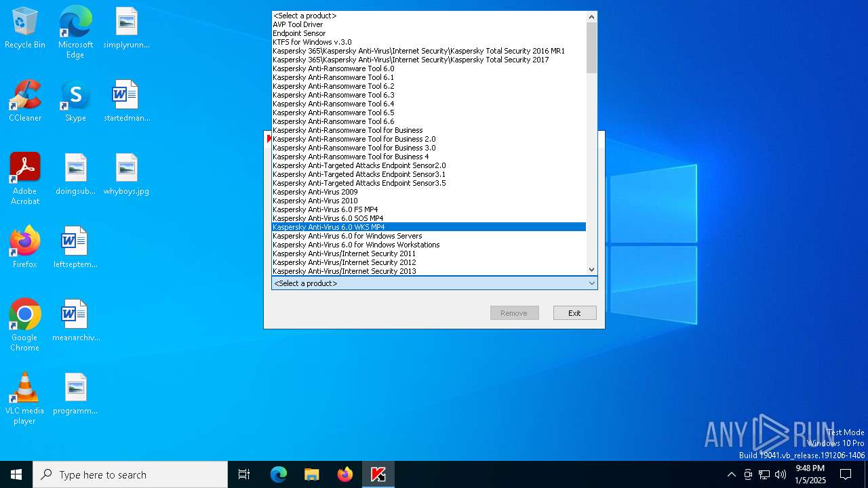The width and height of the screenshot is (868, 488).
Task: Select Anti-Virus 6.0 for Windows Workstations
Action: click(429, 245)
